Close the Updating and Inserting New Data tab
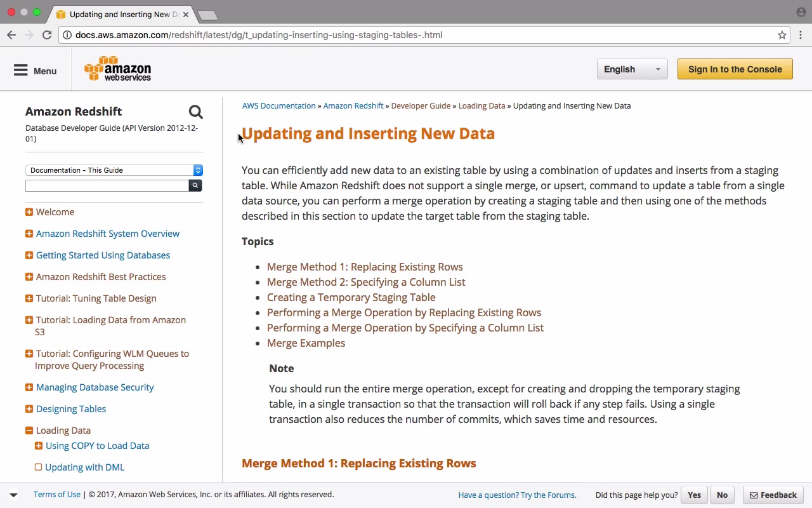The height and width of the screenshot is (508, 812). point(186,14)
